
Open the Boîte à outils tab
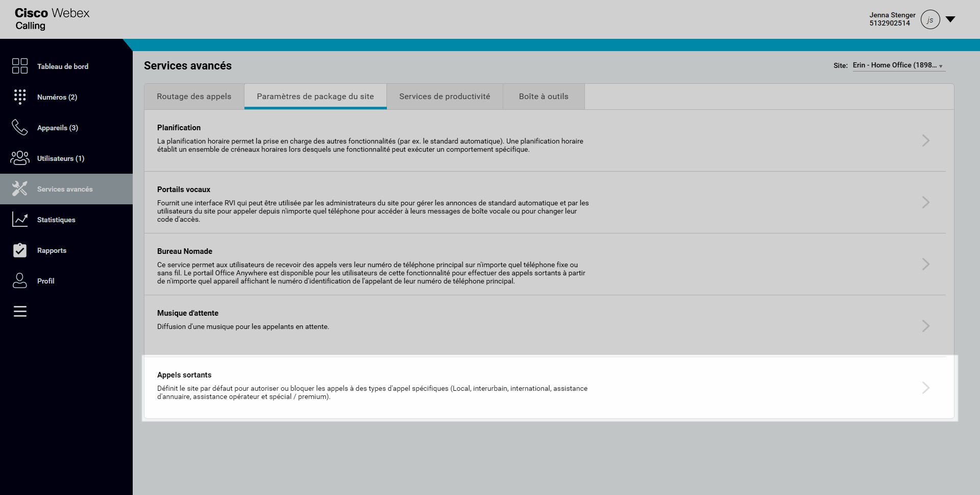(543, 97)
